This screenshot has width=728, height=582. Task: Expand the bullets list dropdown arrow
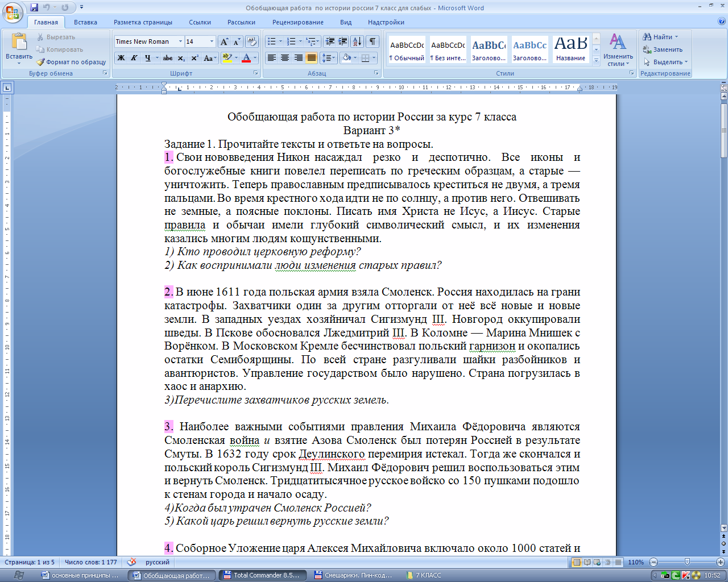(280, 41)
